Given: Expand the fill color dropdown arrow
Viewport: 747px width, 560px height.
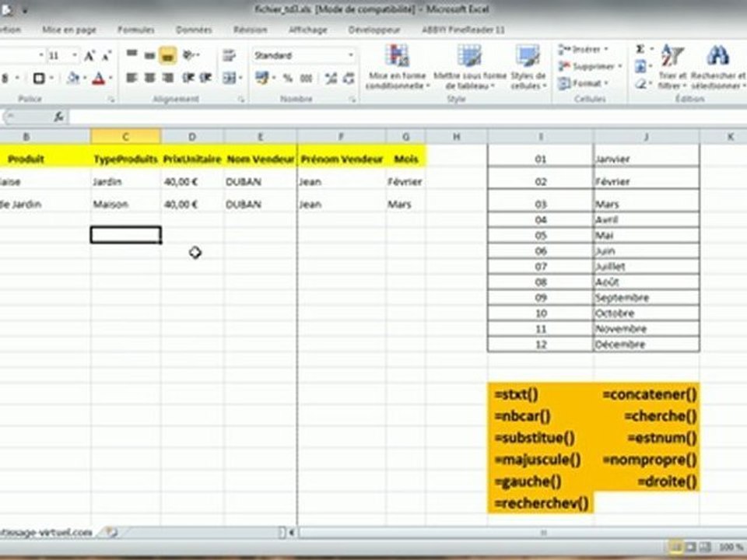Looking at the screenshot, I should [84, 78].
